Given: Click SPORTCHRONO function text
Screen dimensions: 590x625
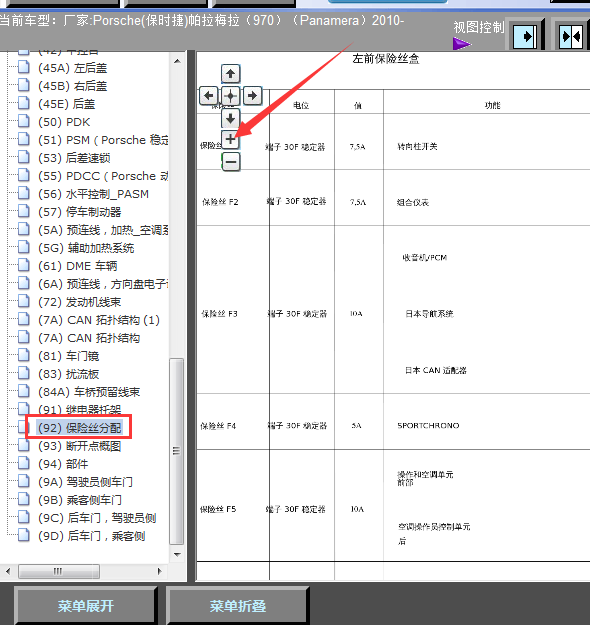Looking at the screenshot, I should point(428,426).
